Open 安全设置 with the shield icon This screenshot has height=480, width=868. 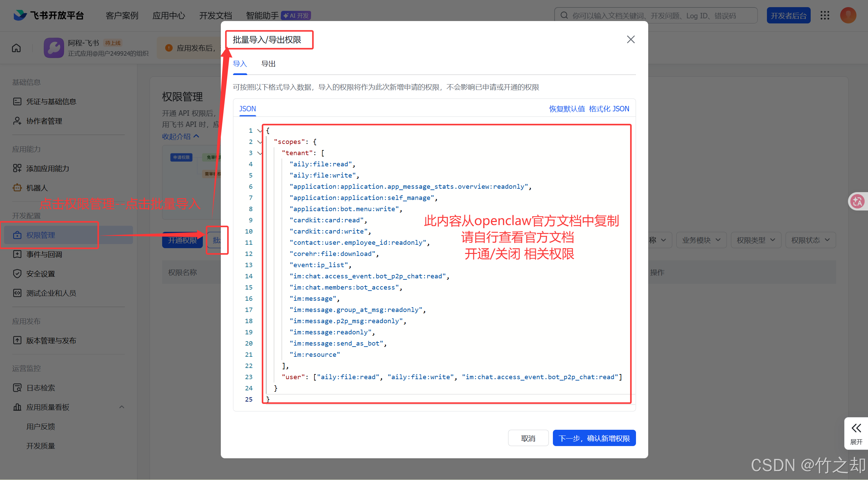[40, 274]
